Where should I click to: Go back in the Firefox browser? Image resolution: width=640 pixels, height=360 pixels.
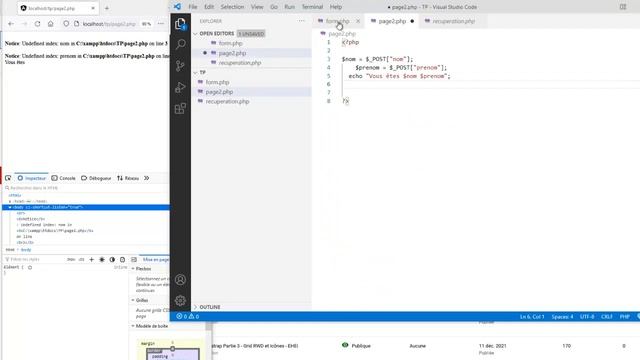pyautogui.click(x=11, y=24)
